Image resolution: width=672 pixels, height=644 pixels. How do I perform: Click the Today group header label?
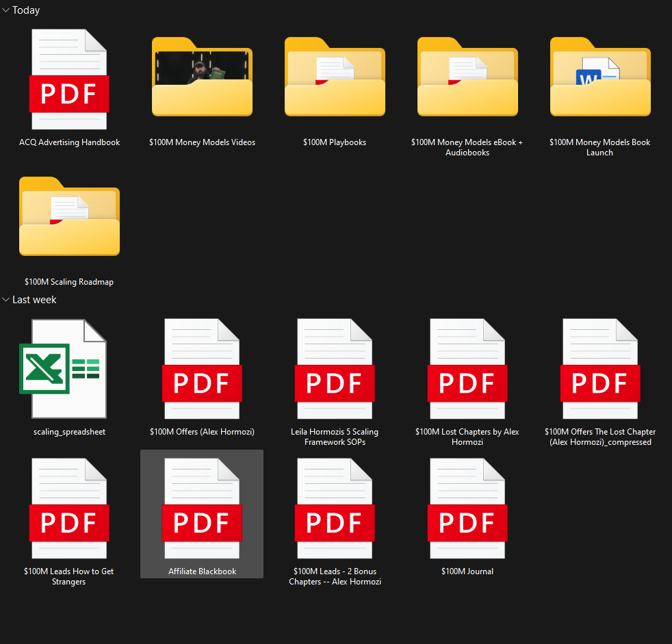point(26,10)
